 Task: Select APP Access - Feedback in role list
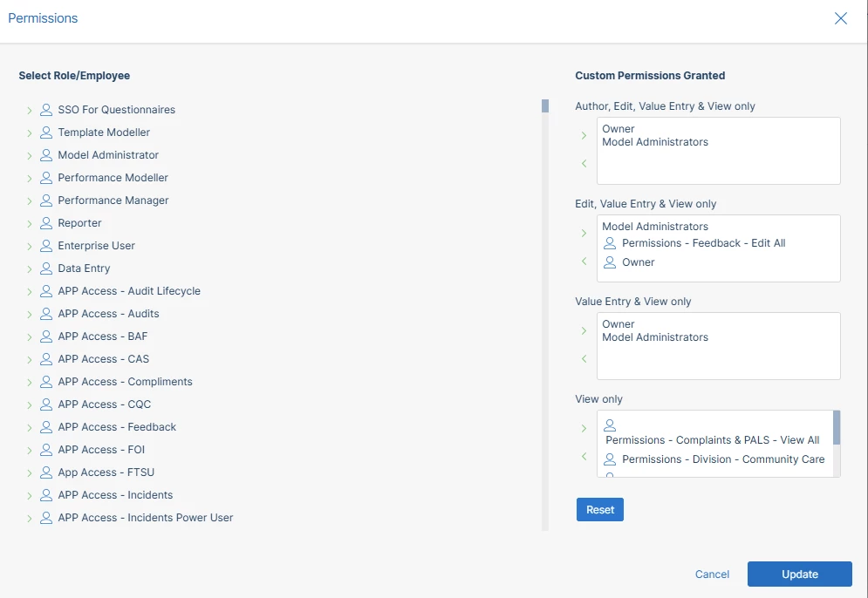click(117, 427)
